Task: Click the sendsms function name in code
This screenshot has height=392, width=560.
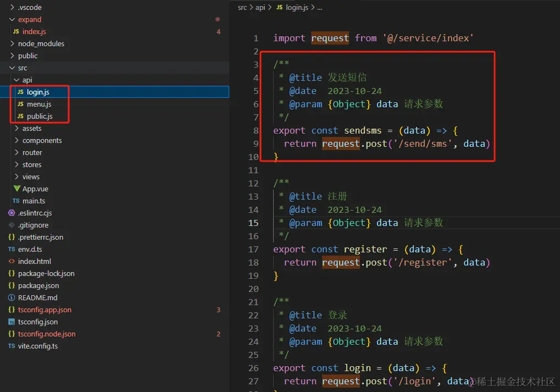Action: pos(363,130)
